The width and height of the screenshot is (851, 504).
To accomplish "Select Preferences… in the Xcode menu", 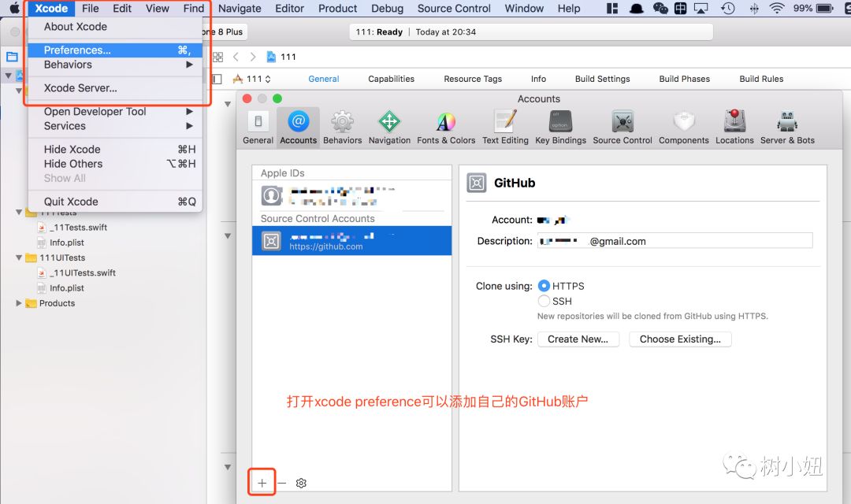I will click(x=115, y=50).
